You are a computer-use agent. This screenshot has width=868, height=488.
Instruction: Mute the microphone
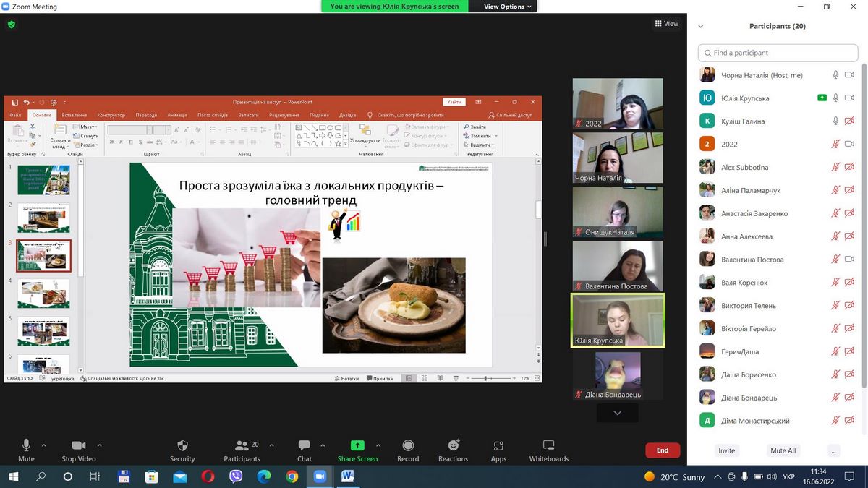click(x=26, y=445)
